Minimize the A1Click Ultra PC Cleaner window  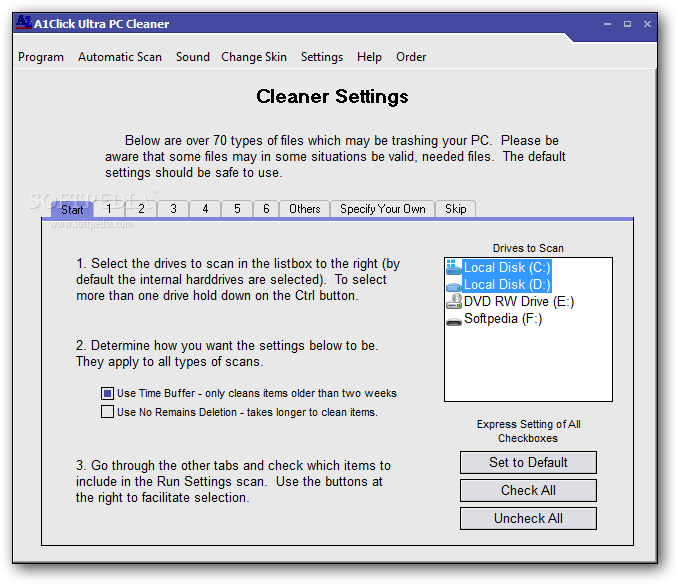pyautogui.click(x=608, y=24)
